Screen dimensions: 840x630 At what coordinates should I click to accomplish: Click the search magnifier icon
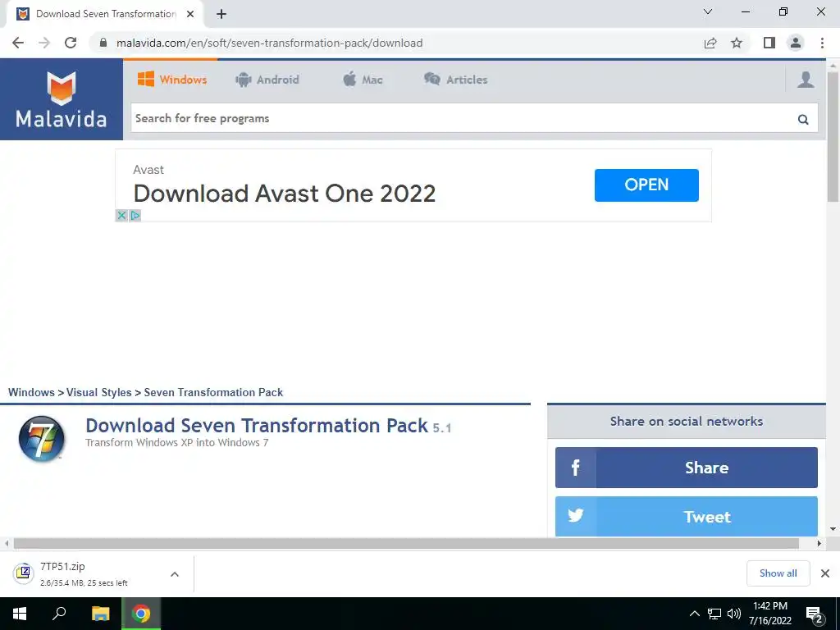click(802, 119)
